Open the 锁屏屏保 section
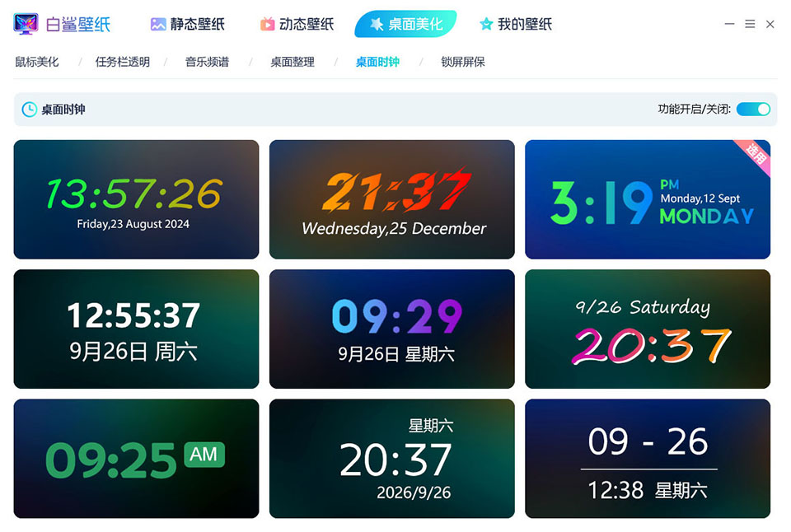 click(x=463, y=62)
